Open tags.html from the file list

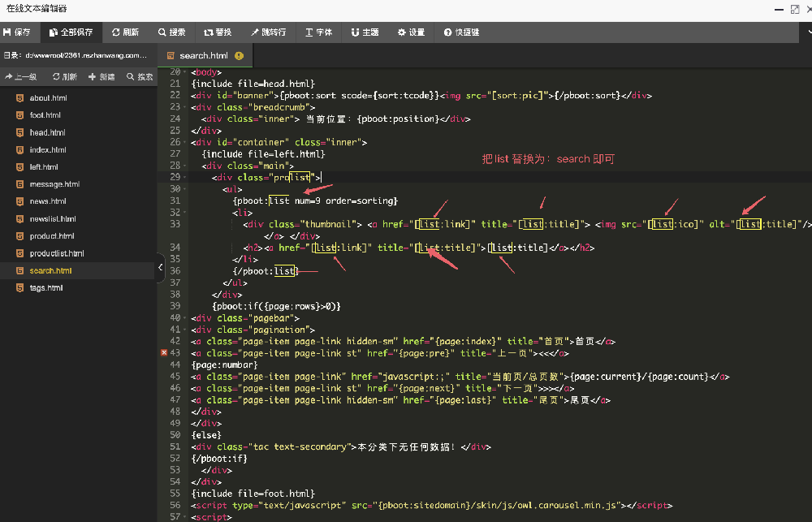coord(46,288)
